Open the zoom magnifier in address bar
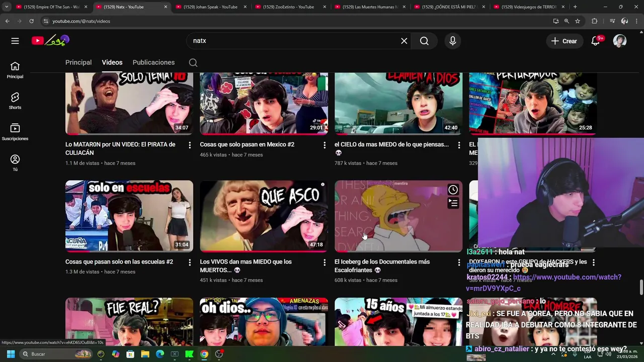 pyautogui.click(x=567, y=21)
